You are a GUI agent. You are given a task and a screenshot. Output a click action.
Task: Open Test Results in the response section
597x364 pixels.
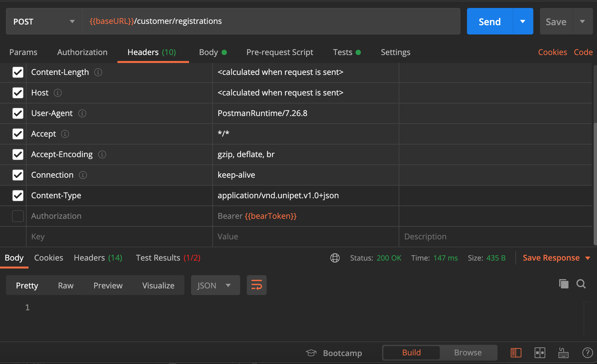[x=167, y=258]
